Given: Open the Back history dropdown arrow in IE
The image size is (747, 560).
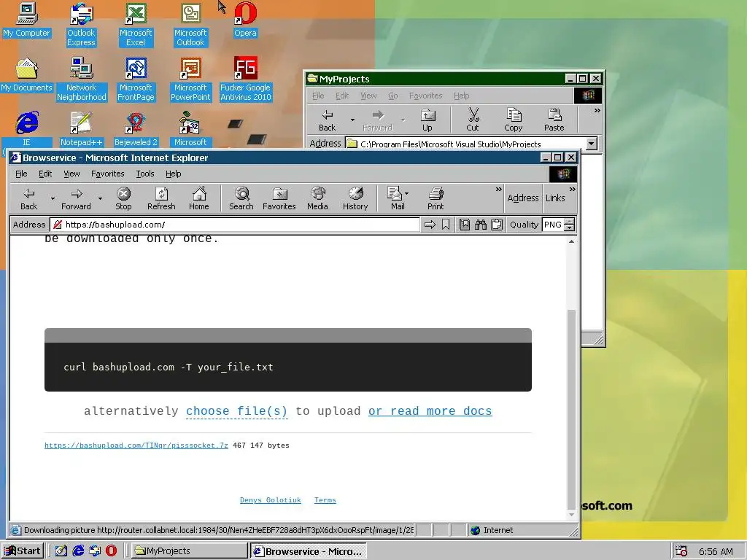Looking at the screenshot, I should [x=53, y=198].
